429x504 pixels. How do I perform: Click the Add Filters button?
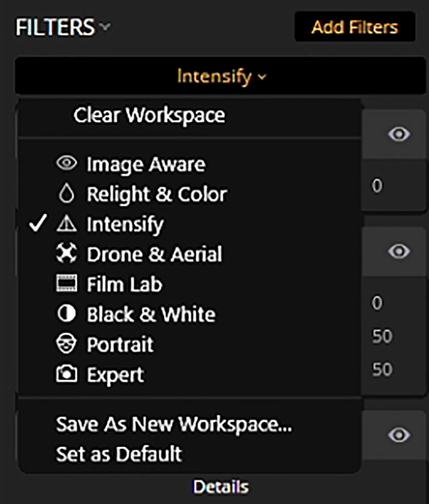pos(354,27)
